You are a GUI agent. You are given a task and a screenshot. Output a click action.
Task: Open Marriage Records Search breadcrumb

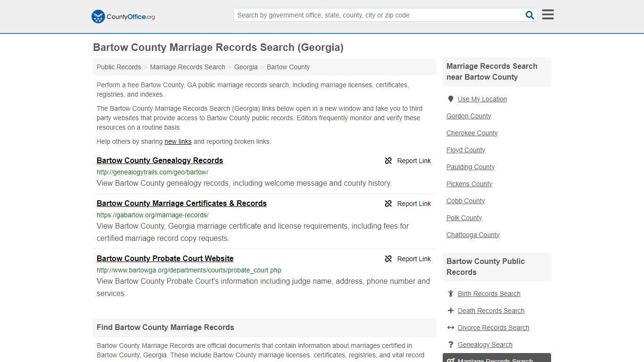(188, 67)
